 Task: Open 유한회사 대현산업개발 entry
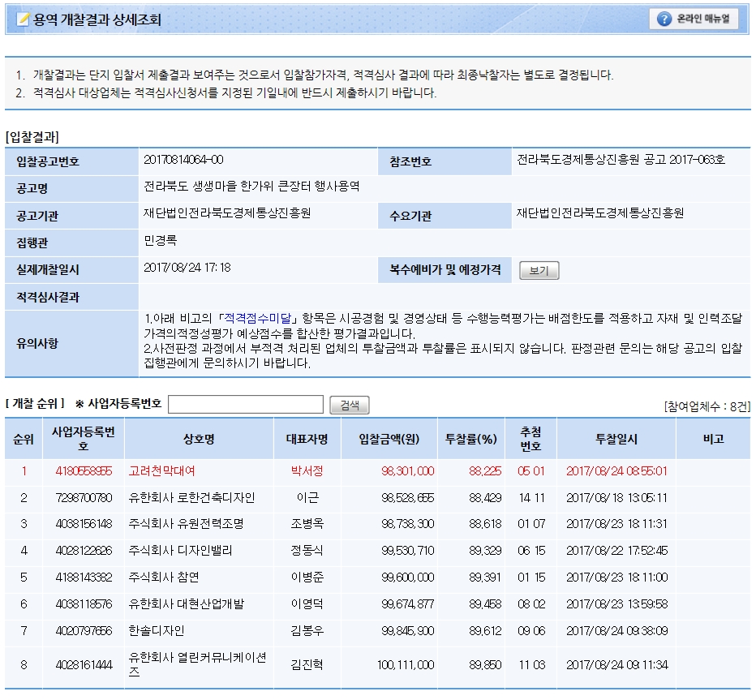point(186,604)
